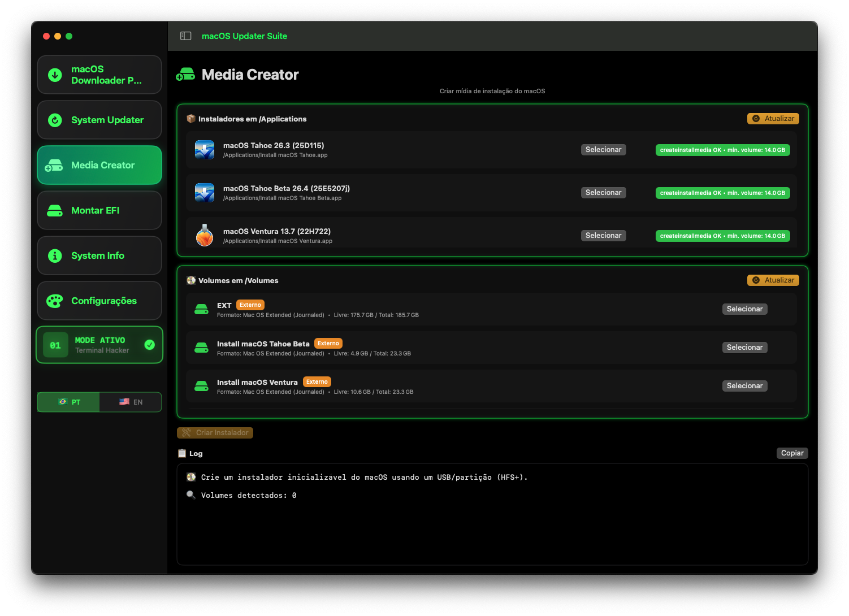Click the Configurações palette icon

coord(55,301)
